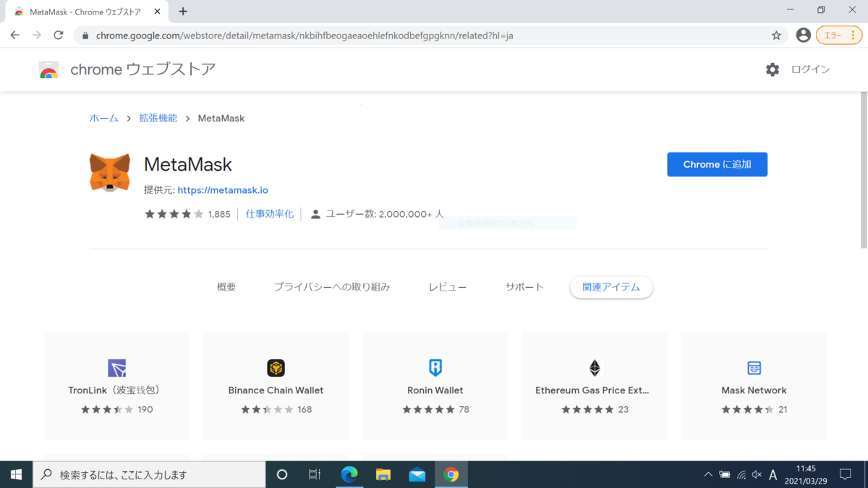The width and height of the screenshot is (868, 488).
Task: Open the Ethereum Gas Price extension icon
Action: [x=595, y=368]
